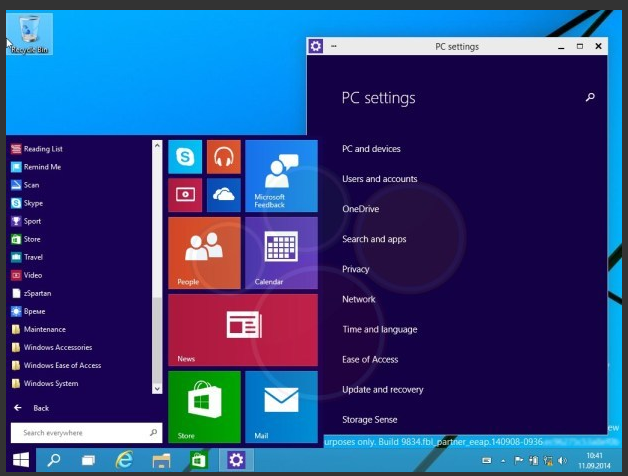The height and width of the screenshot is (476, 628).
Task: Click the Action Center flag icon
Action: pyautogui.click(x=518, y=461)
